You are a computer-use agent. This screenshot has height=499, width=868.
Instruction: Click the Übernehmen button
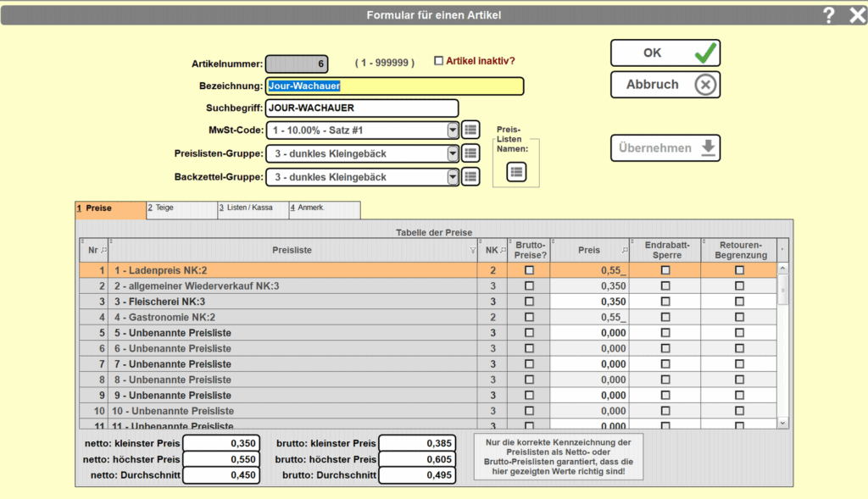(x=665, y=147)
